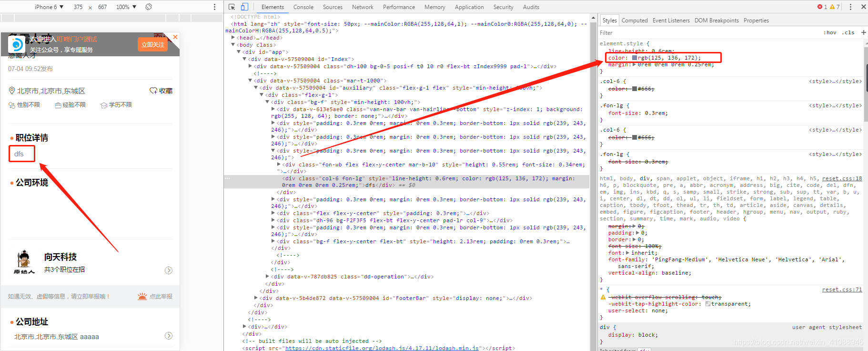Screen dimensions: 868x351
Task: Switch to the Console tab
Action: click(303, 7)
